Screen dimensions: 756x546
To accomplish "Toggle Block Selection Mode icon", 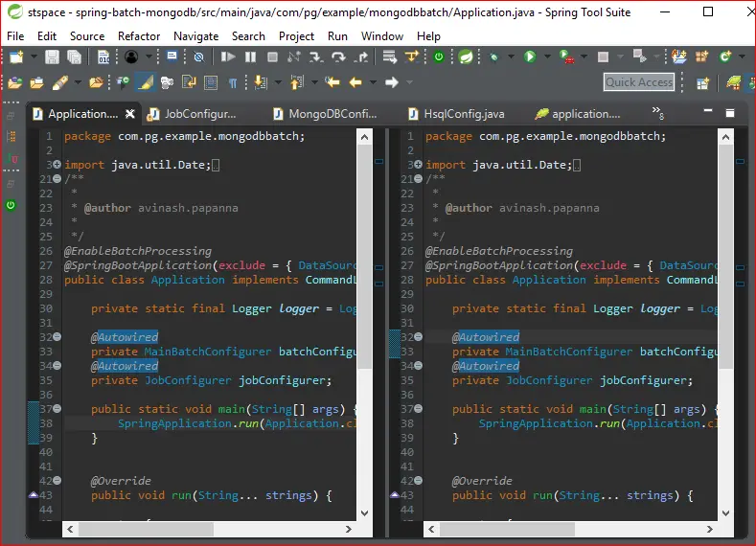I will (211, 82).
